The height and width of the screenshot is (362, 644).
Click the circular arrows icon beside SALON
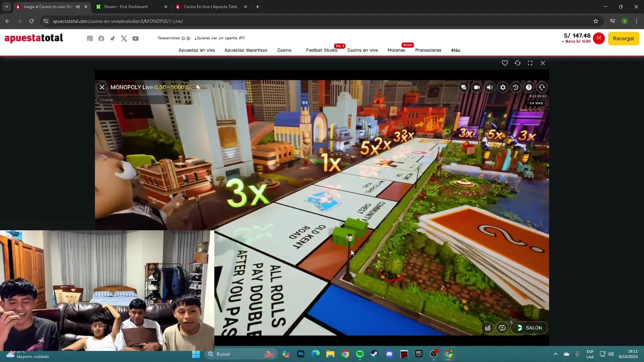click(502, 328)
